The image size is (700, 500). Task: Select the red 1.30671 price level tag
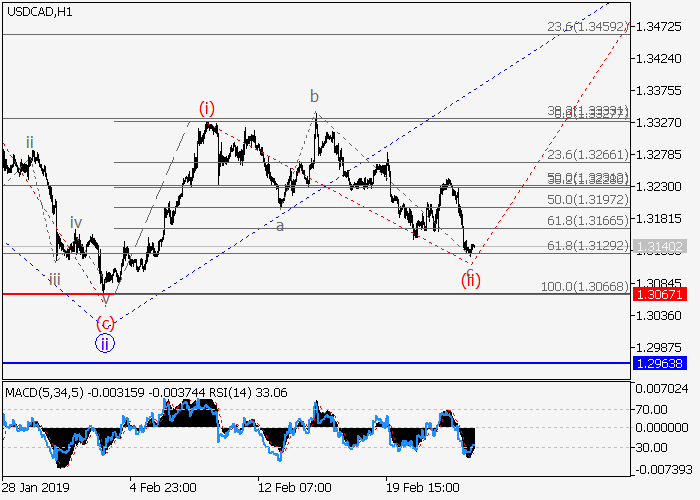click(659, 294)
